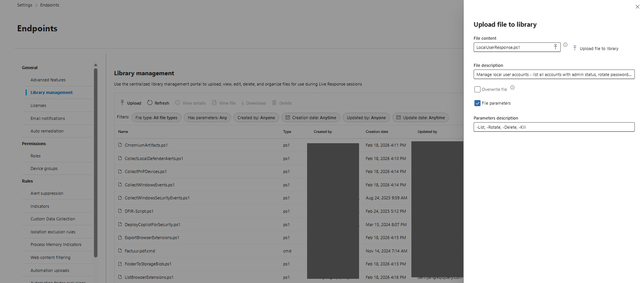This screenshot has width=644, height=283.
Task: Click the Download icon in library toolbar
Action: click(x=242, y=103)
